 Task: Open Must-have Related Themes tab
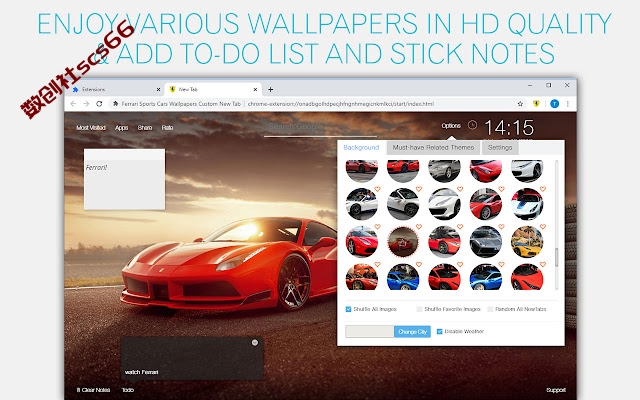pyautogui.click(x=433, y=147)
